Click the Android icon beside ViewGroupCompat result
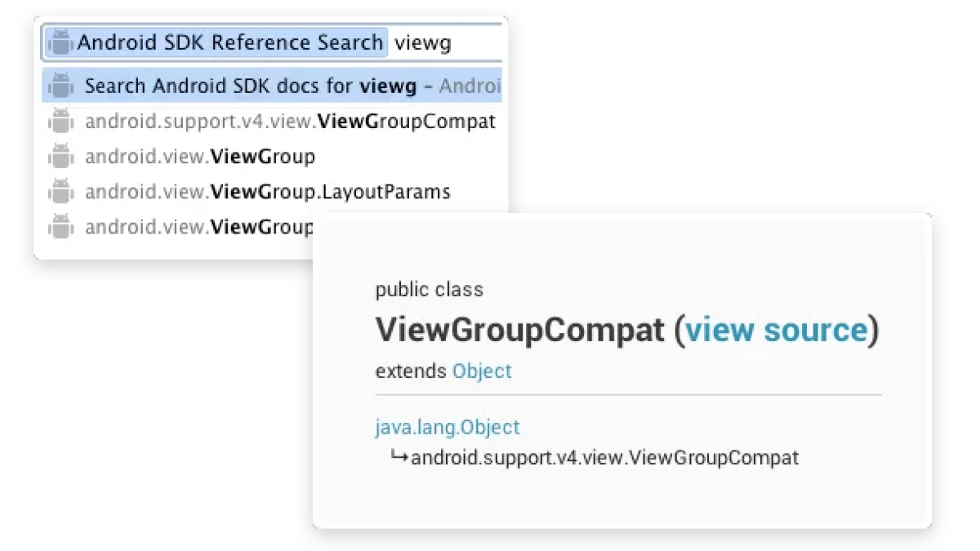 click(x=61, y=121)
